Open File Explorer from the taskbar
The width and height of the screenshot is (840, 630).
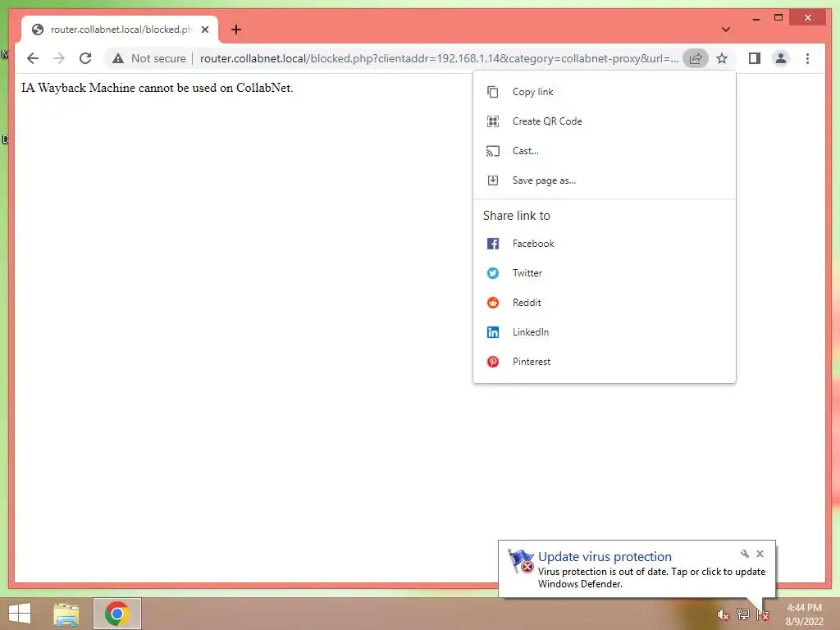tap(66, 614)
